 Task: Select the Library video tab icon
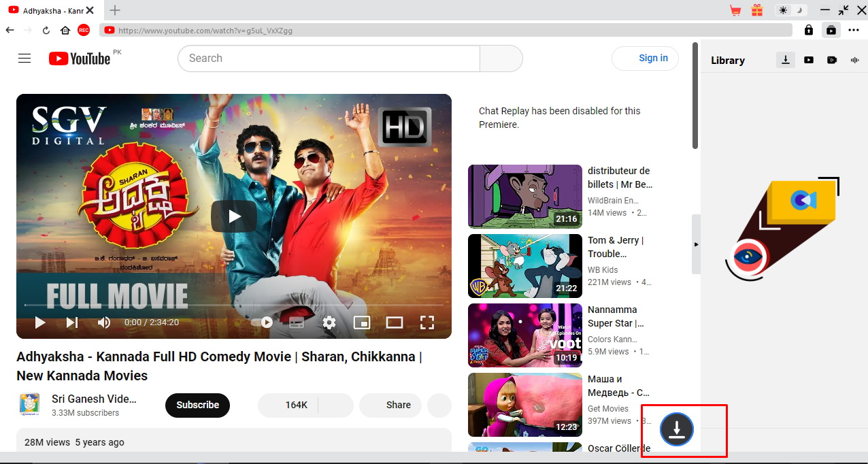832,60
